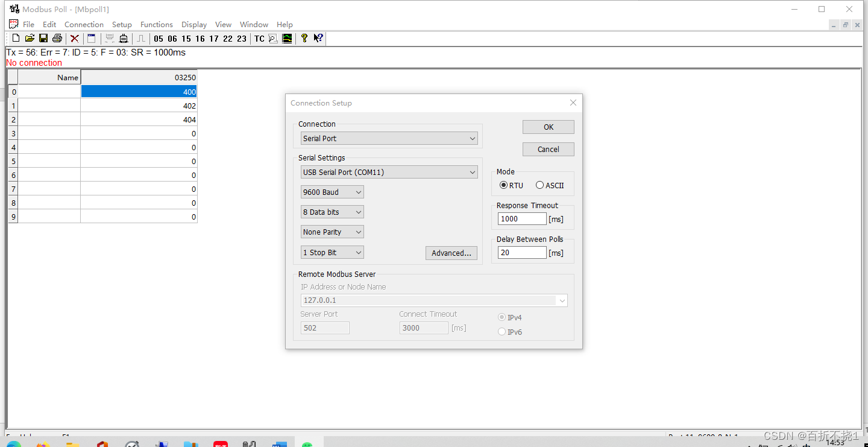Click the Name column header
This screenshot has height=447, width=868.
pos(49,77)
